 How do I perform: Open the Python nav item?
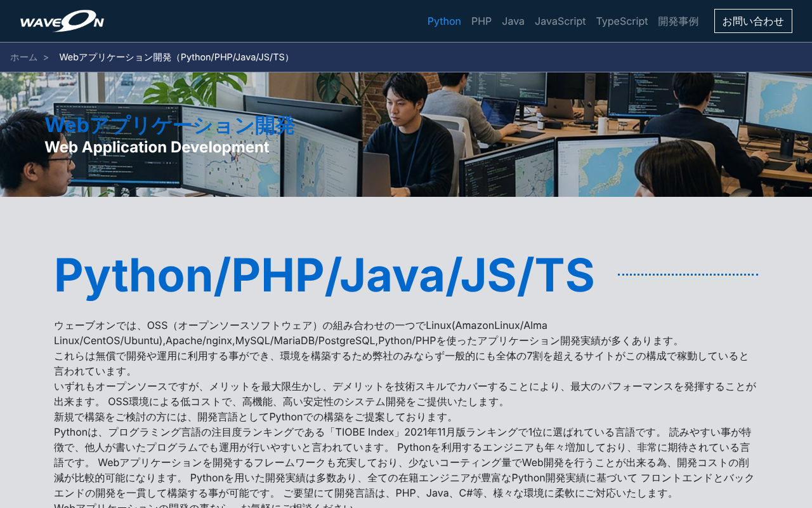444,21
